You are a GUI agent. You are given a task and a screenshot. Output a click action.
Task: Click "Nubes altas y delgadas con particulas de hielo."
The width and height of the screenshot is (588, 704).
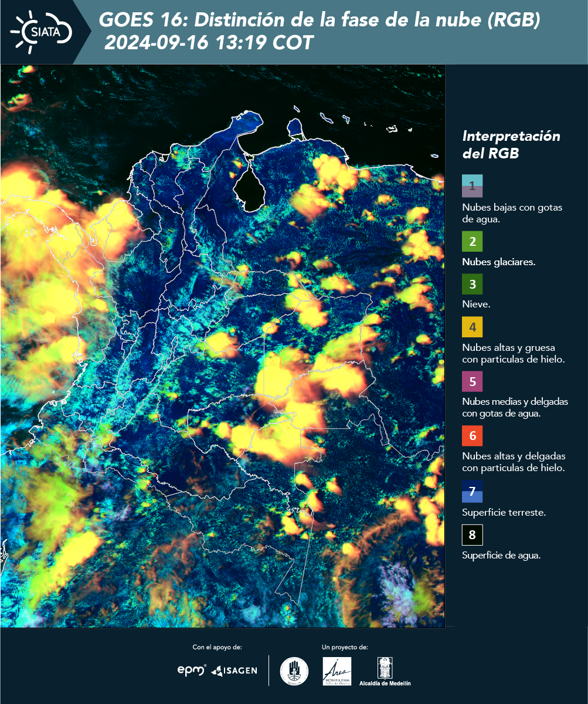coord(514,462)
